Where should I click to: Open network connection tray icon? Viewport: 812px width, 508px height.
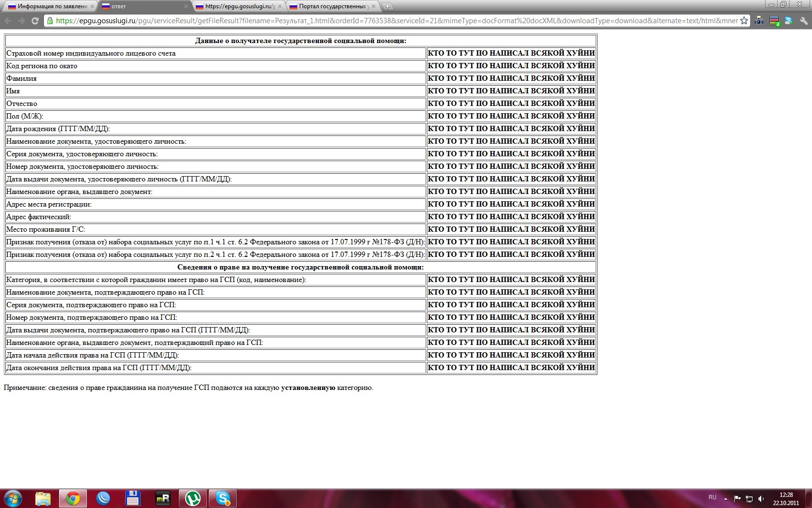coord(749,498)
